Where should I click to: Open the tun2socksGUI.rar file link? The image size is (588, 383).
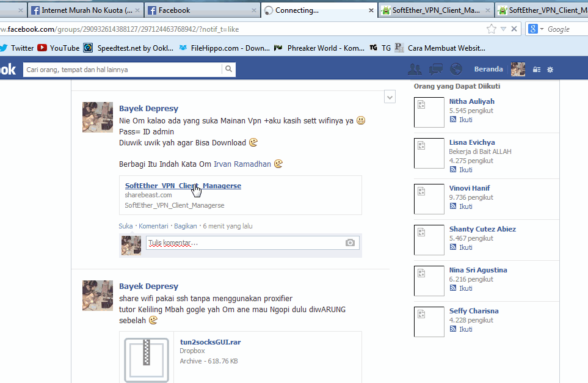[211, 341]
